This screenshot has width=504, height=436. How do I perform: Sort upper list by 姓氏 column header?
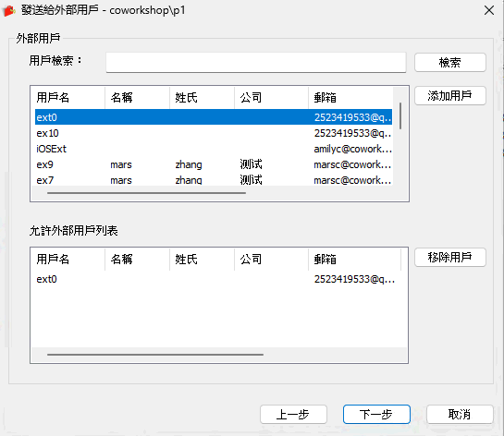coord(202,97)
